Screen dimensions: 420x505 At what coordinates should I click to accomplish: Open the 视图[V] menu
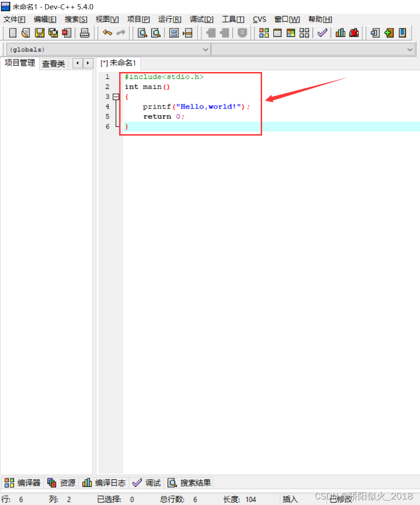coord(107,19)
